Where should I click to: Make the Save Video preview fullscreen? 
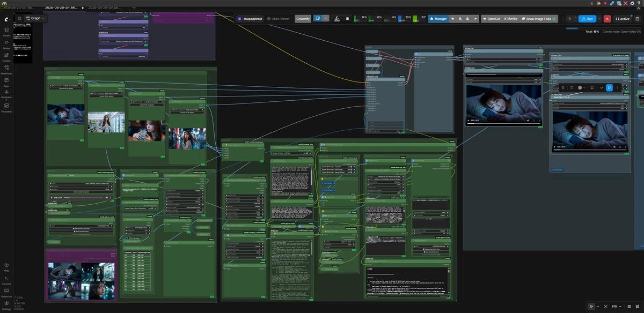click(620, 147)
